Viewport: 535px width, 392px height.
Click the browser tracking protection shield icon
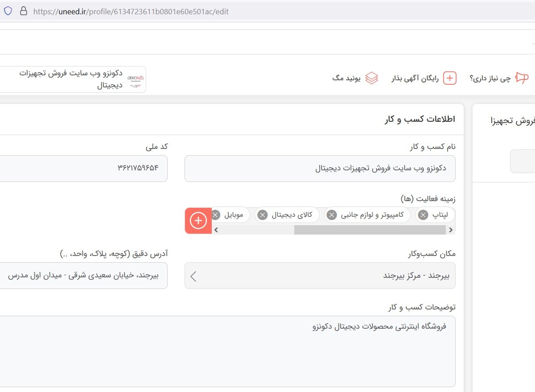pyautogui.click(x=8, y=11)
